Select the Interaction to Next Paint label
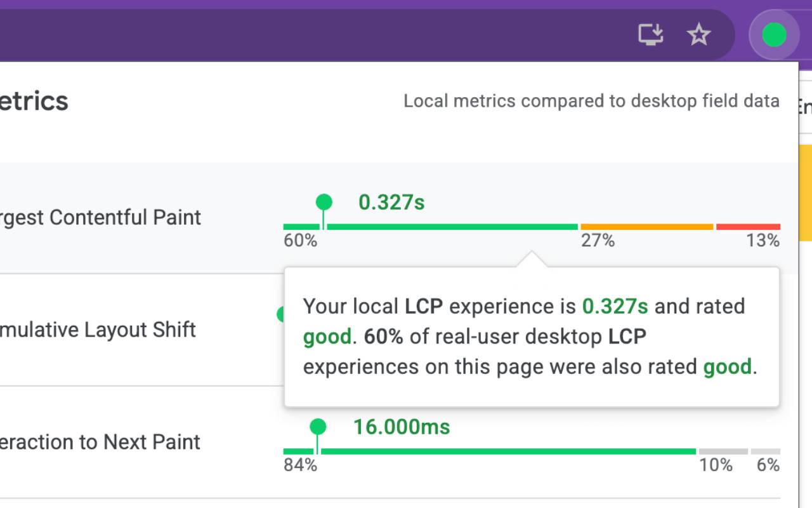 (x=100, y=442)
